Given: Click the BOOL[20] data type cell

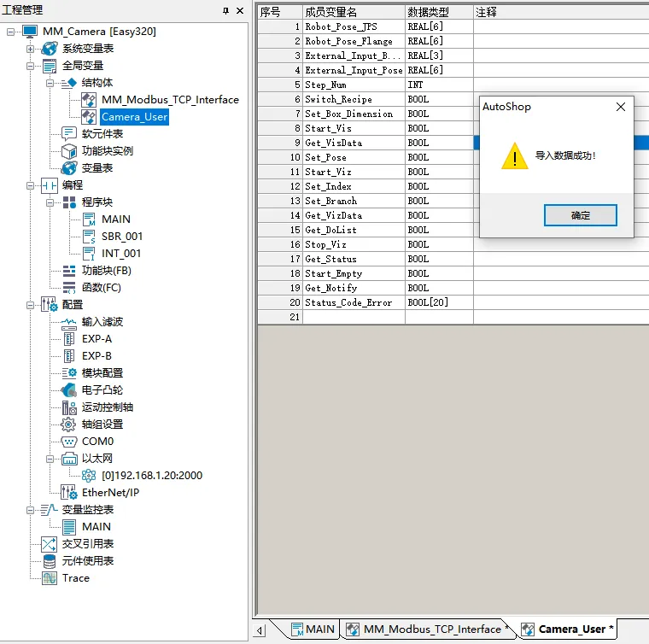Looking at the screenshot, I should 439,302.
